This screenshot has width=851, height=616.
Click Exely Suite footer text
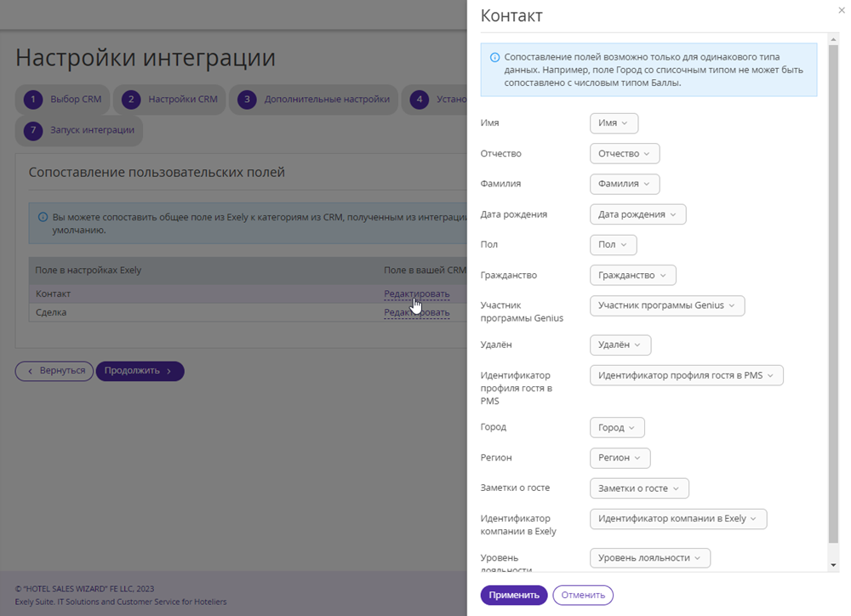pos(121,602)
